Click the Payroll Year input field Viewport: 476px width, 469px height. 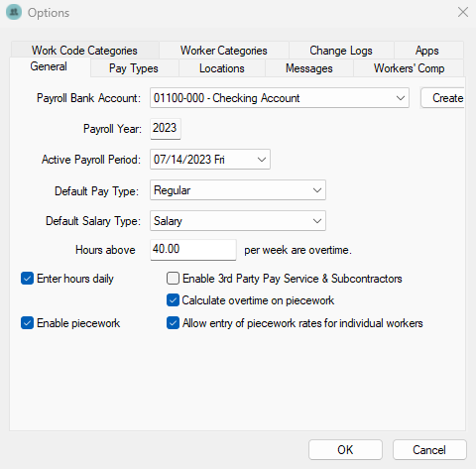coord(166,129)
